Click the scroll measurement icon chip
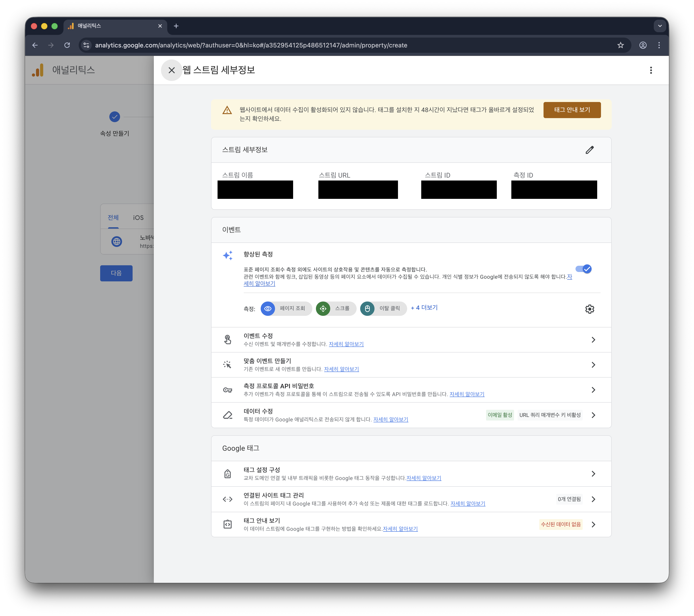Viewport: 694px width, 616px height. (323, 309)
